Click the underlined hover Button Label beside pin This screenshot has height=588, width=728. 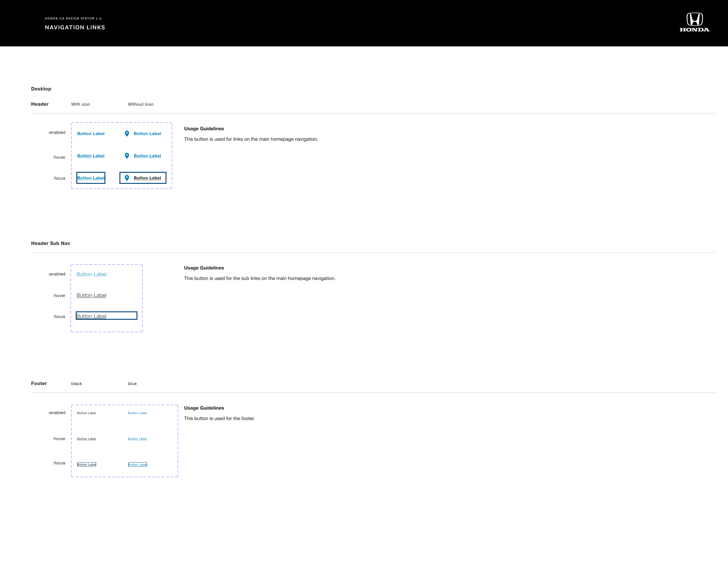(x=147, y=156)
